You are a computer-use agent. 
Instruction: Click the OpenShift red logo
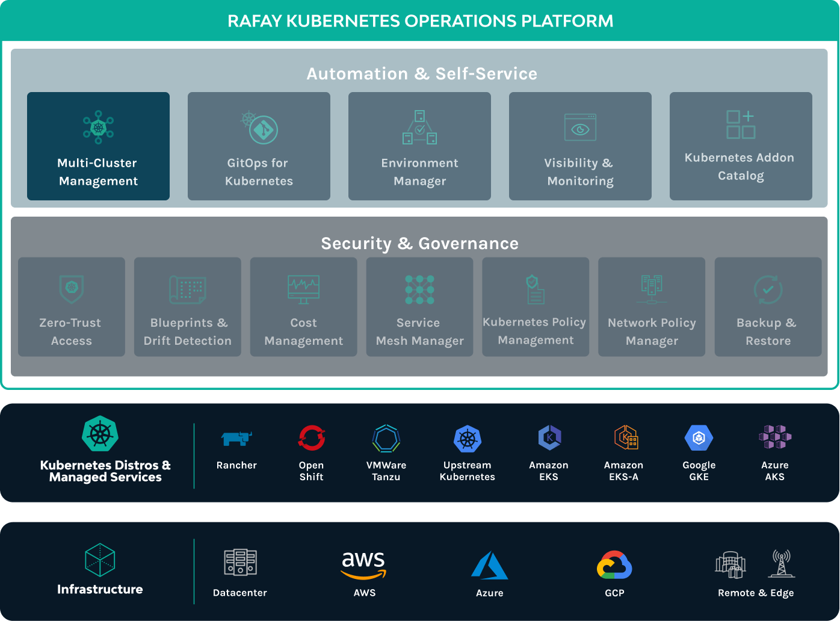coord(312,438)
